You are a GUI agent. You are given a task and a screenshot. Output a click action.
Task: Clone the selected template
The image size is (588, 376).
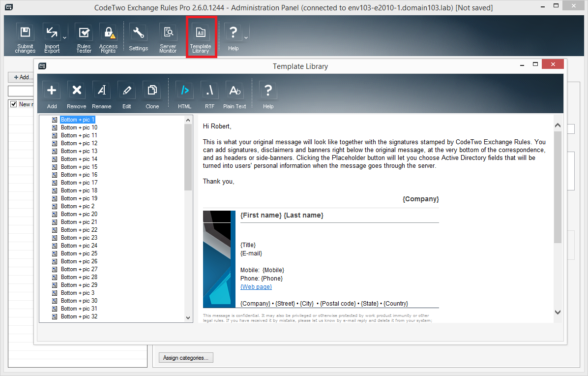coord(152,95)
